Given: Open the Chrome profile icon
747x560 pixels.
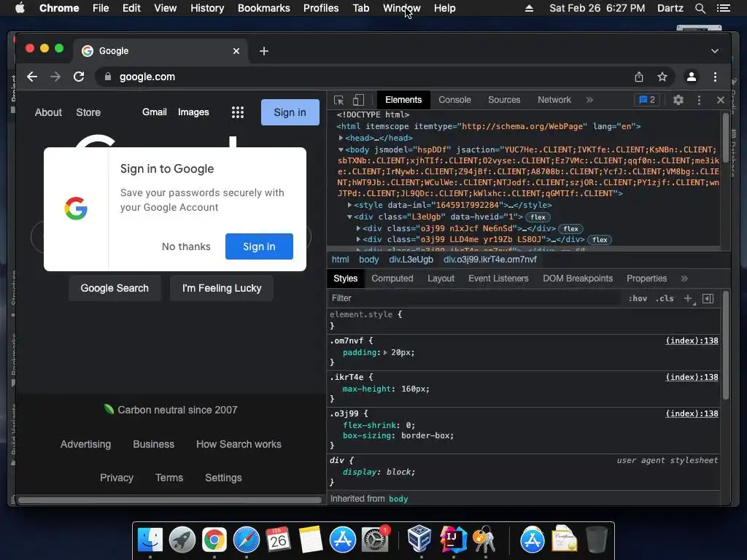Looking at the screenshot, I should point(692,77).
